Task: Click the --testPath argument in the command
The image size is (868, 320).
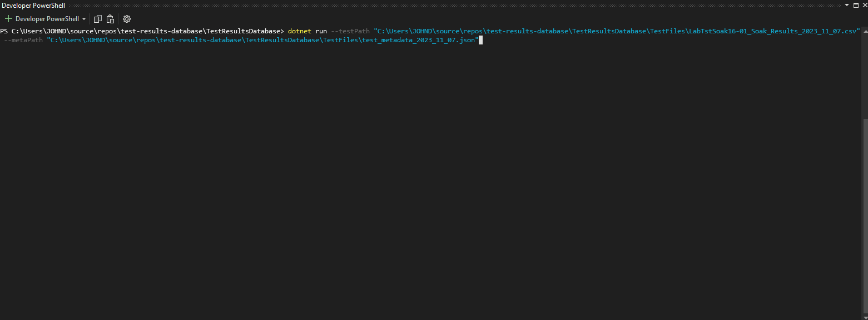Action: pos(350,31)
